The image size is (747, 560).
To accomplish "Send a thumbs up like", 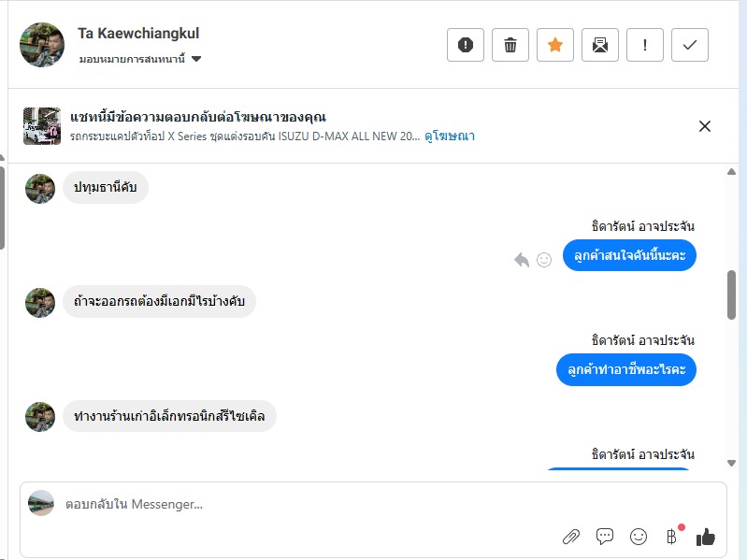I will 706,537.
